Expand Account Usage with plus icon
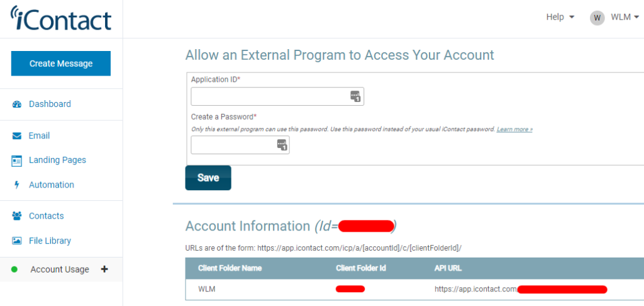644x306 pixels. 104,269
